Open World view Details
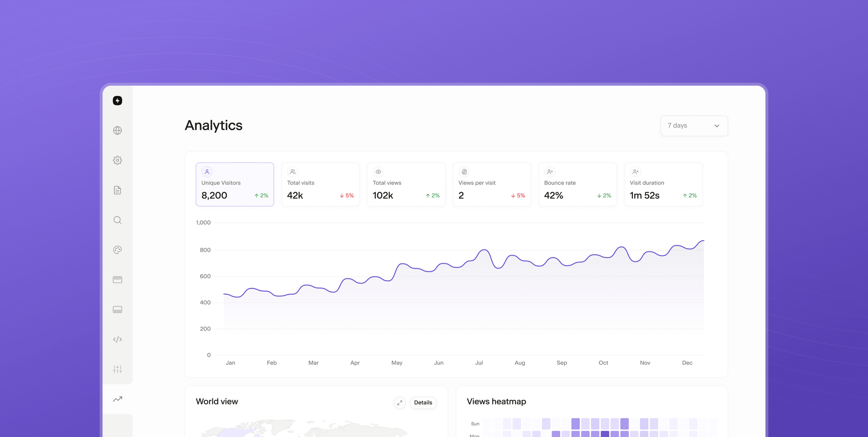This screenshot has width=868, height=437. point(423,403)
